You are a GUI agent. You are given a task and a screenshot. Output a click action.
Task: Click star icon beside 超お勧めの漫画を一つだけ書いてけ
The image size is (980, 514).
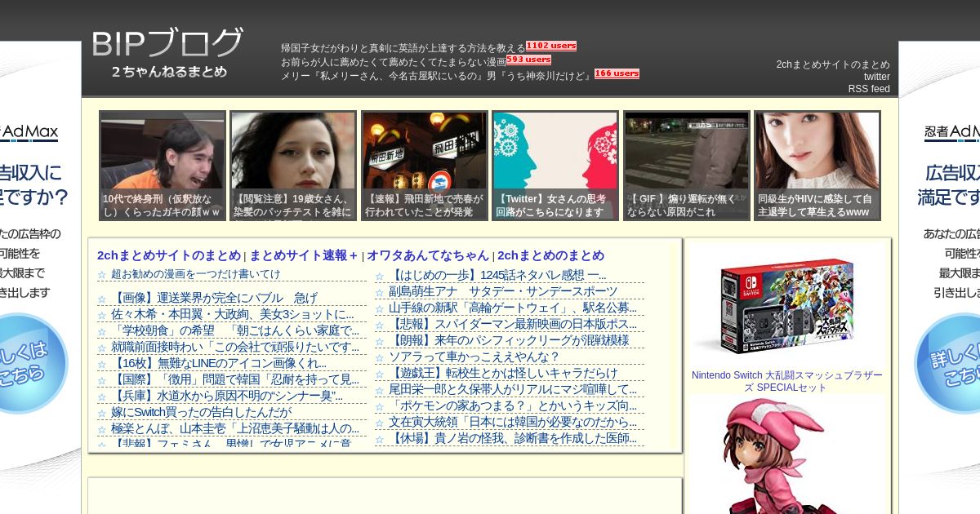coord(102,275)
